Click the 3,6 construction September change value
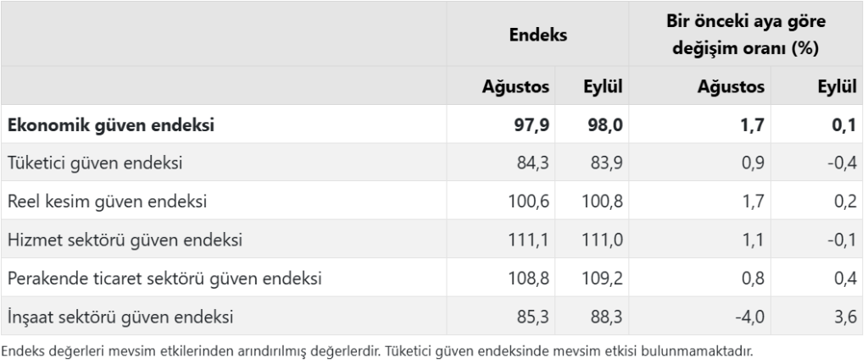This screenshot has height=364, width=868. tap(840, 318)
